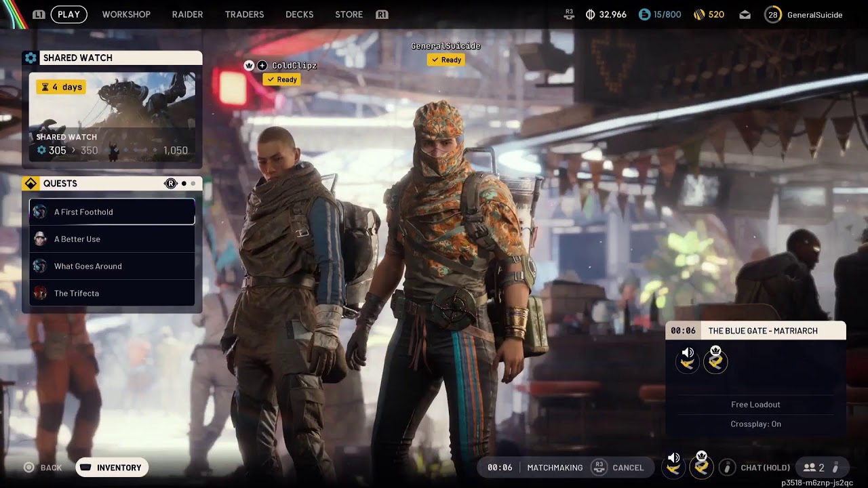Click the hourglass icon in the 4 days badge

45,87
